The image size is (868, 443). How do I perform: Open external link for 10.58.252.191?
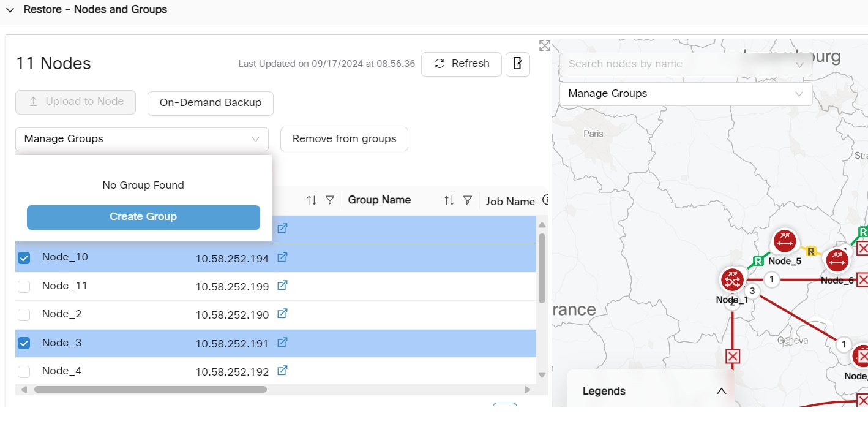282,343
